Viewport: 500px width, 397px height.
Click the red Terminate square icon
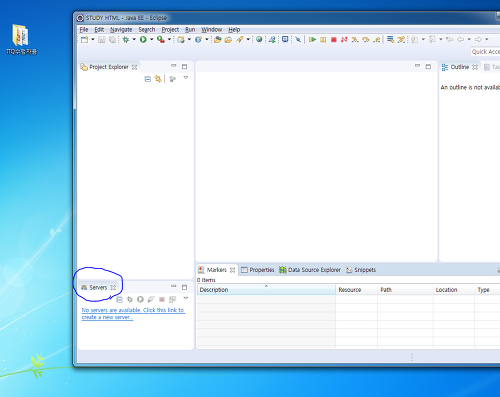pos(334,39)
